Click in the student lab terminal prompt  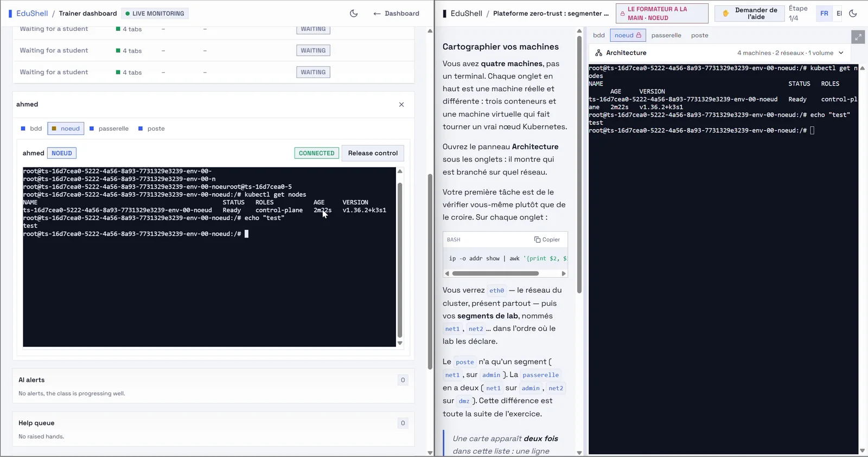(x=812, y=131)
